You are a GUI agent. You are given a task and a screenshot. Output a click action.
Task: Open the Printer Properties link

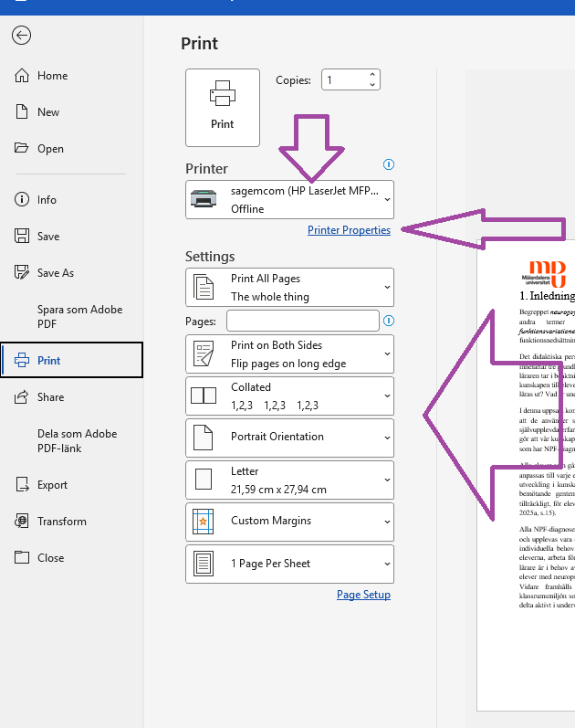coord(349,230)
